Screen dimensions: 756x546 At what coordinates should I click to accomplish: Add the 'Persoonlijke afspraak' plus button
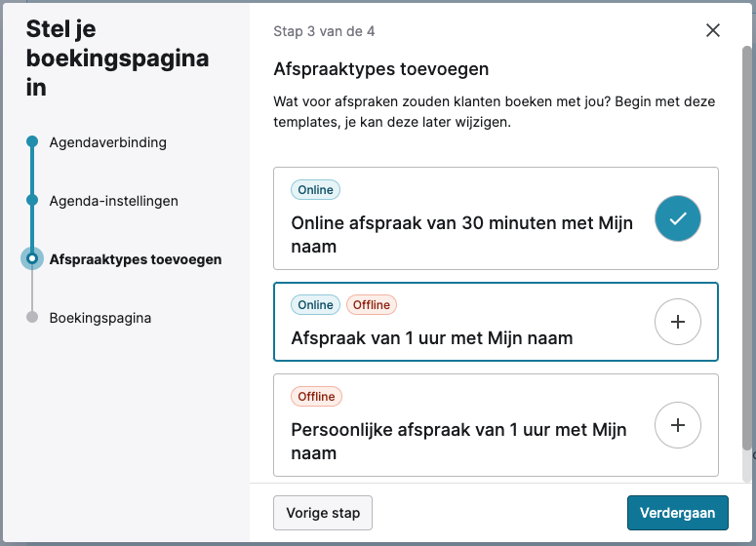pos(677,425)
